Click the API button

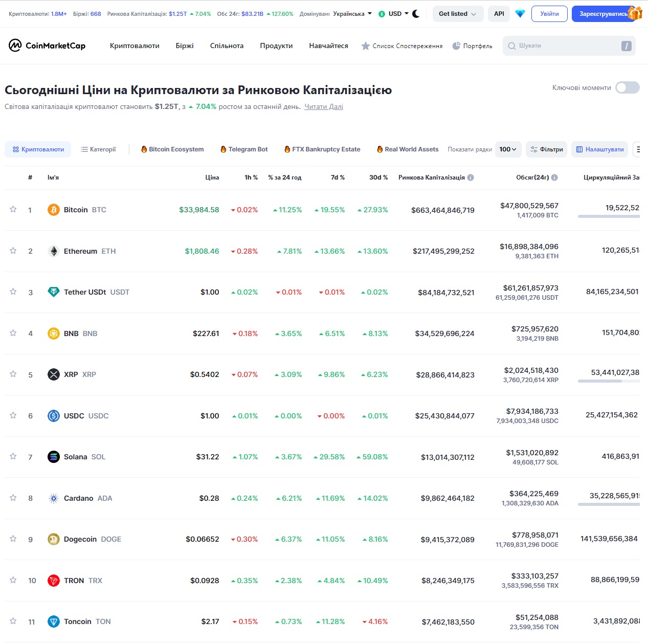(x=499, y=14)
